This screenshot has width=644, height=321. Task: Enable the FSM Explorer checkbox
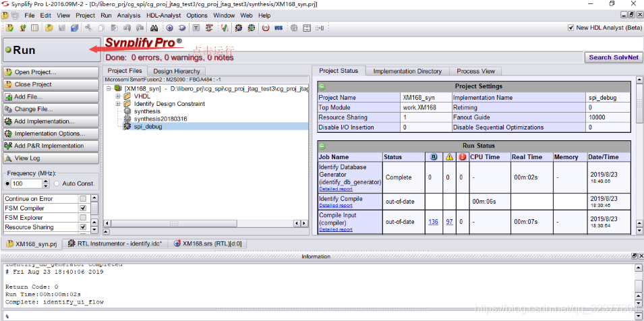(83, 218)
